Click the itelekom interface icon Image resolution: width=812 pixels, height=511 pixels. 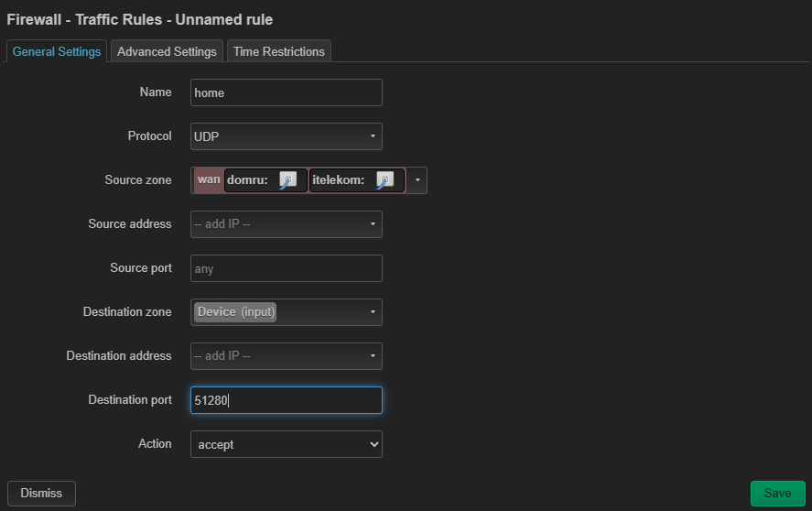coord(384,180)
